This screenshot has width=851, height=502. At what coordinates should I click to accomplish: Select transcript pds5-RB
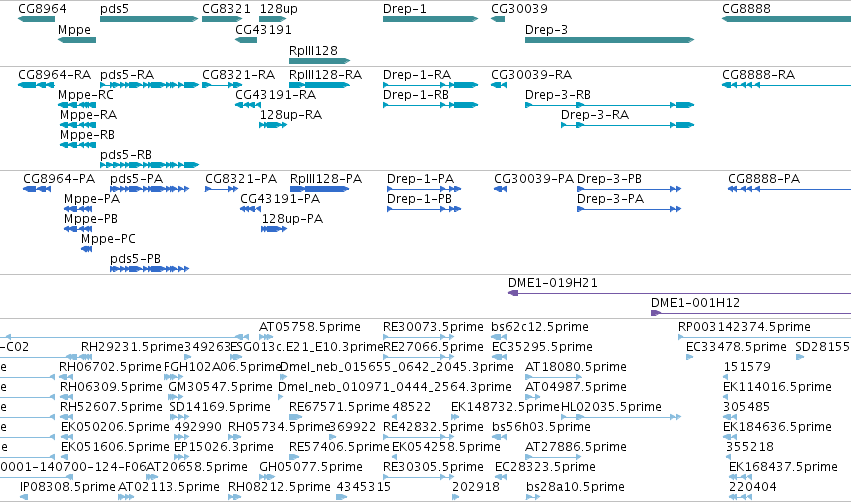pos(149,164)
